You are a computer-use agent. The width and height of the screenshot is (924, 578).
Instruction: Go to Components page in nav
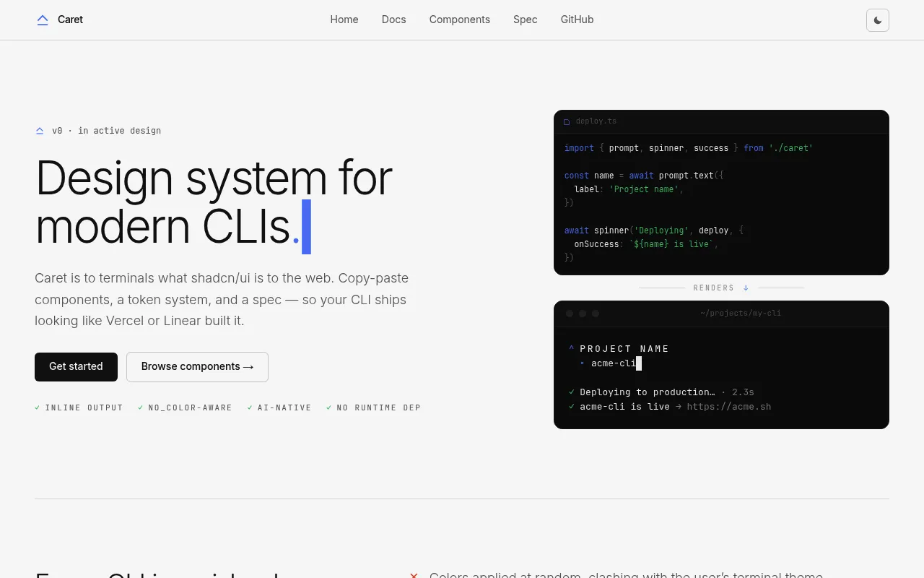coord(460,20)
